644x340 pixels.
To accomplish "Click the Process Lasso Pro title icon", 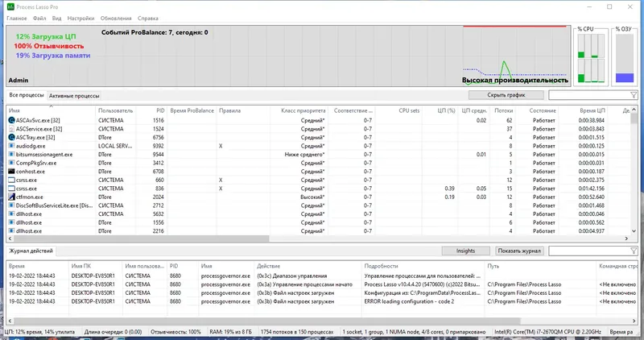I will coord(10,7).
